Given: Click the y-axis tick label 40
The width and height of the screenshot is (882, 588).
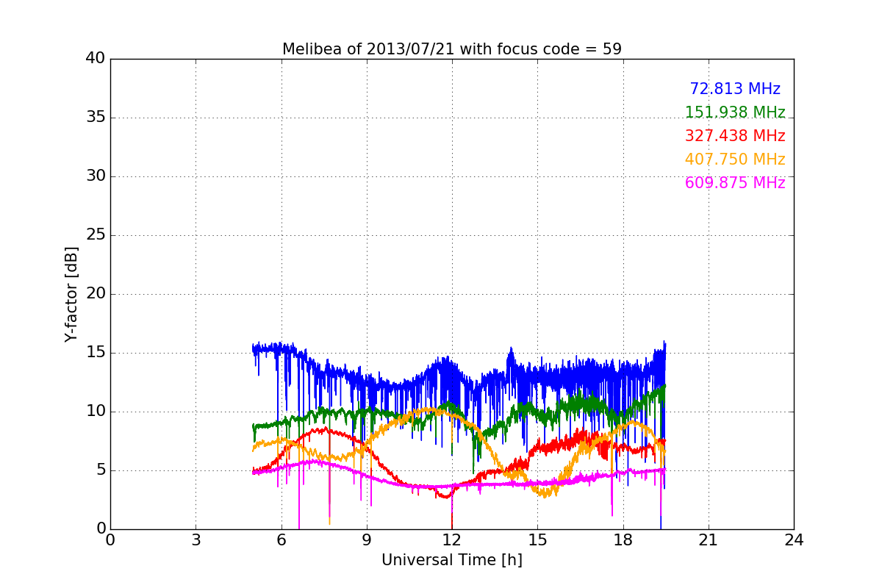Looking at the screenshot, I should (x=96, y=59).
